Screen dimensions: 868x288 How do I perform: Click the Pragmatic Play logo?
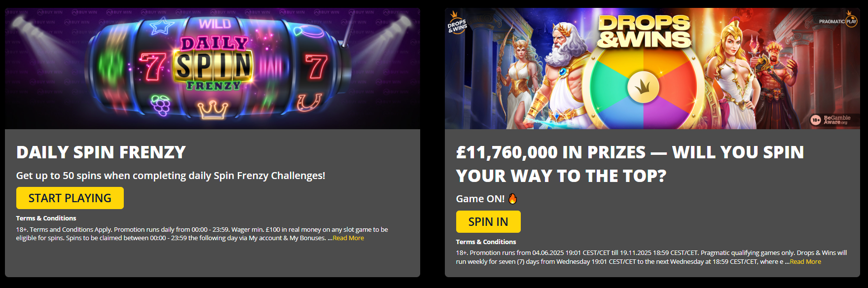[x=838, y=21]
